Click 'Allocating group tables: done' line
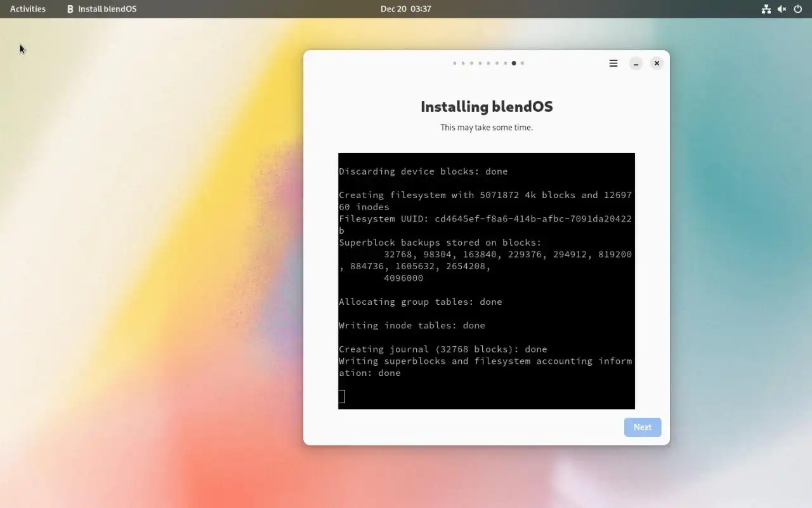Viewport: 812px width, 508px height. [421, 302]
